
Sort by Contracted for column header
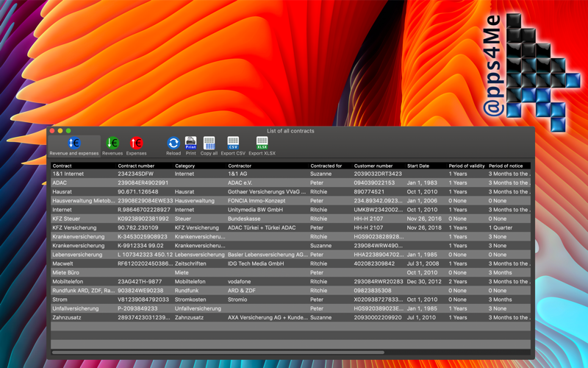pyautogui.click(x=330, y=166)
